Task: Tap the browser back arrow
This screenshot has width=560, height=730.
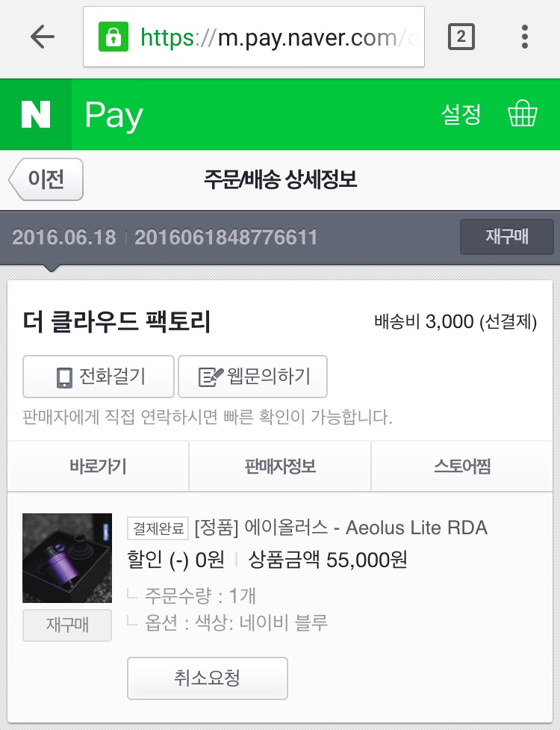Action: 43,37
